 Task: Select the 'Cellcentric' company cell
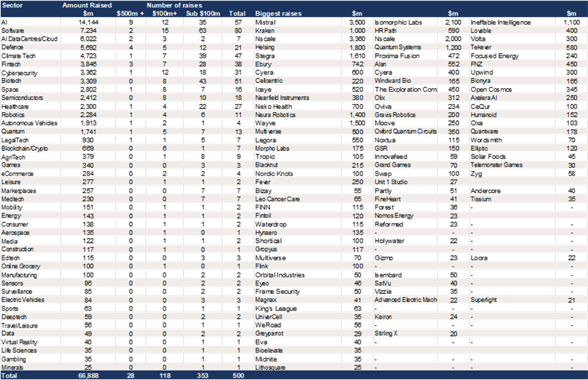click(269, 81)
